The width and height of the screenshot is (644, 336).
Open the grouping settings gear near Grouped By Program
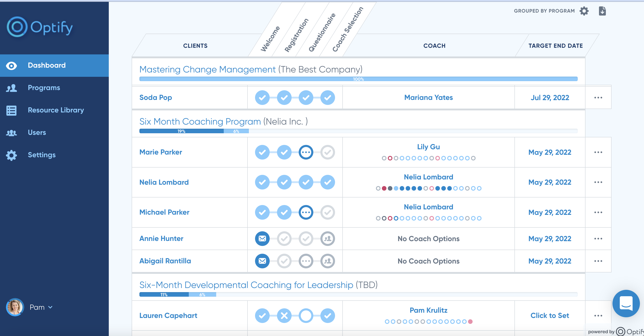coord(584,11)
